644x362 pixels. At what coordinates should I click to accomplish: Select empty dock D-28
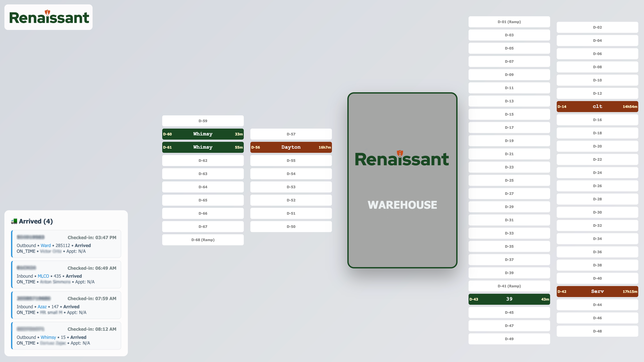pos(597,199)
